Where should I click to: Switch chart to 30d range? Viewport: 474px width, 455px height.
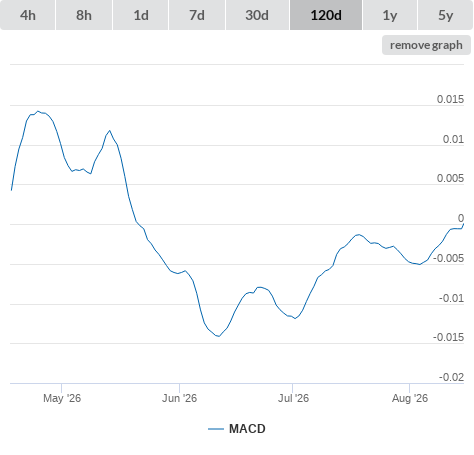(257, 15)
